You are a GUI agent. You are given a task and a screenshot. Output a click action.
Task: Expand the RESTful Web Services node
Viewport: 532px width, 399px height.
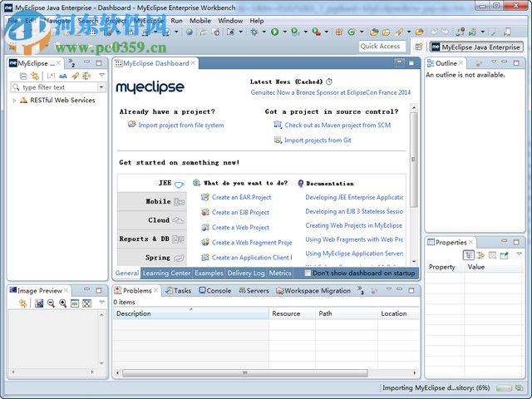pos(14,101)
